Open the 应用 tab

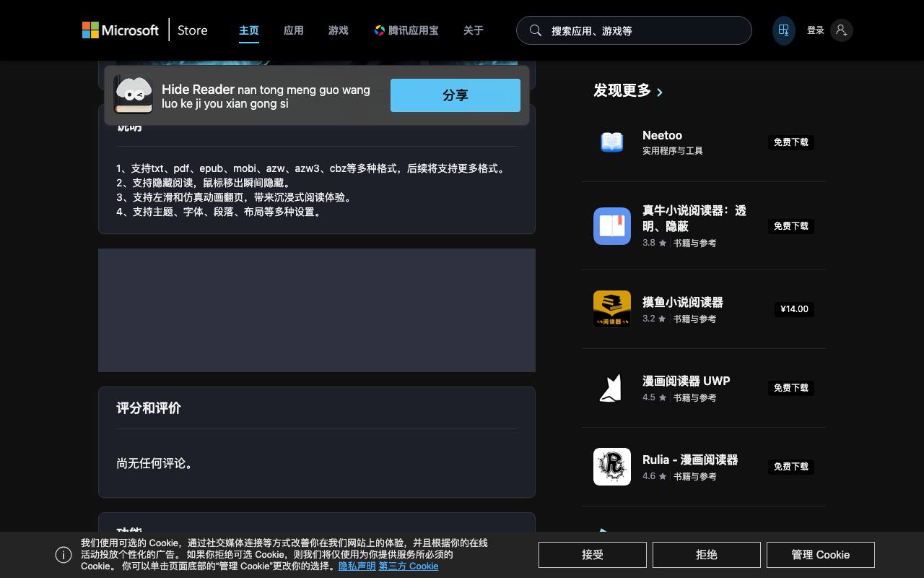294,30
